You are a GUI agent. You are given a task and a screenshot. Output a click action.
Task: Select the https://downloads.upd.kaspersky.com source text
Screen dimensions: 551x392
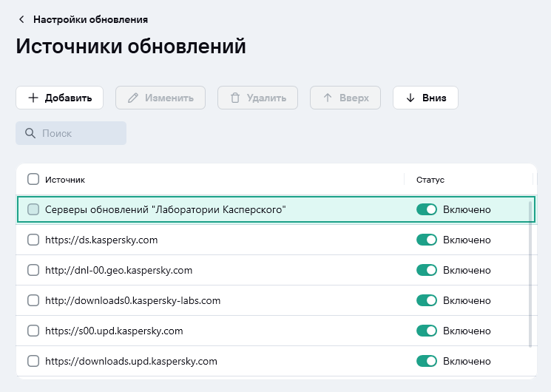tap(131, 362)
